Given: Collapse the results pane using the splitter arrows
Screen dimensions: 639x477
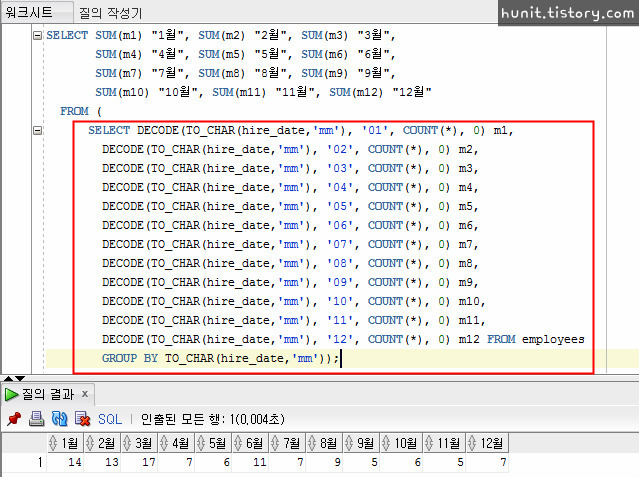Looking at the screenshot, I should pyautogui.click(x=14, y=378).
